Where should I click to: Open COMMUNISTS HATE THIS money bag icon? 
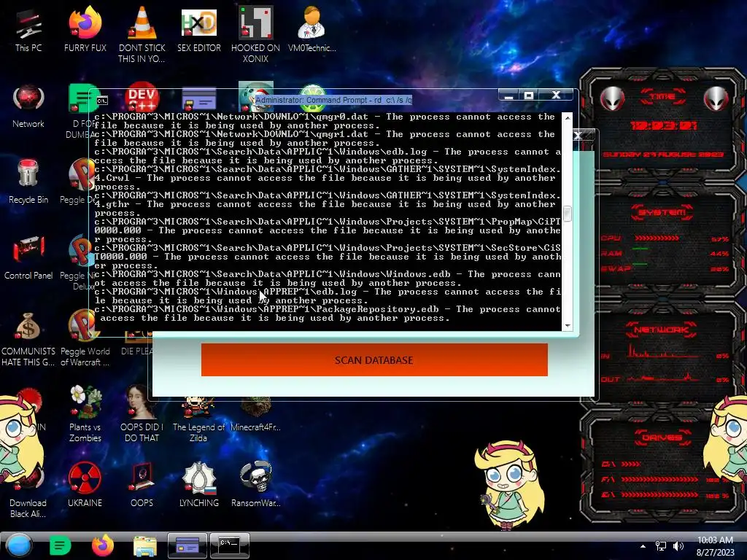[28, 339]
